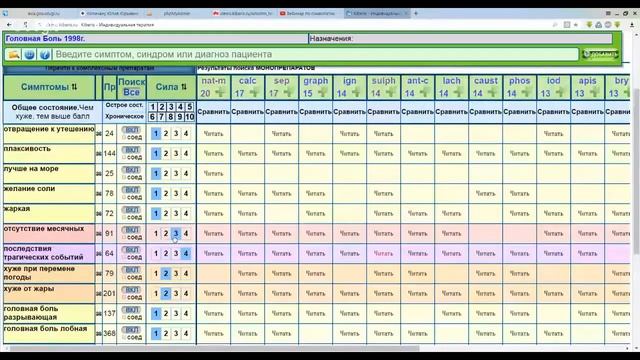Open the folder icon beside the symptom search
Image resolution: width=640 pixels, height=360 pixels.
(x=14, y=54)
